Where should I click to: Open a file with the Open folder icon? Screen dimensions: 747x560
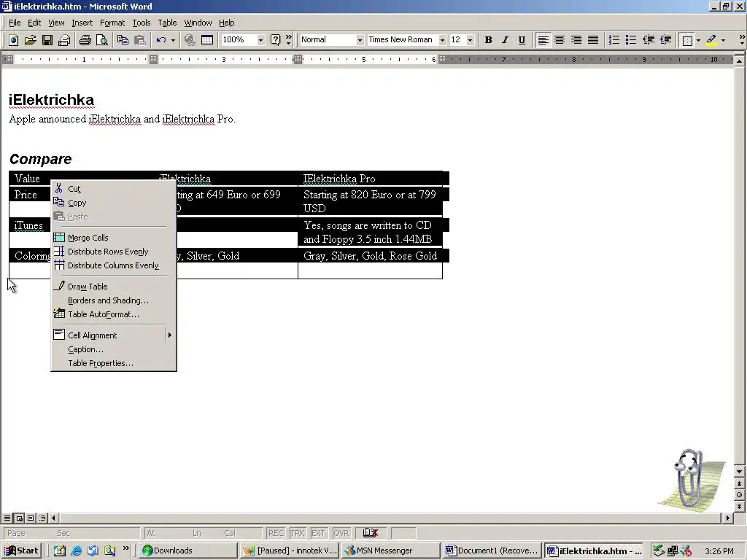30,40
